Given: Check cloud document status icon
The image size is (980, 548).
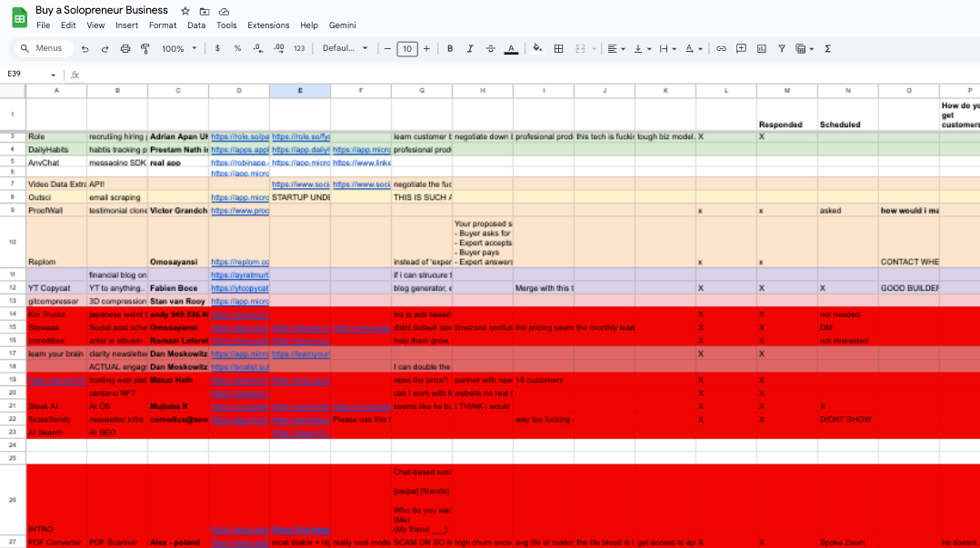Looking at the screenshot, I should 224,11.
